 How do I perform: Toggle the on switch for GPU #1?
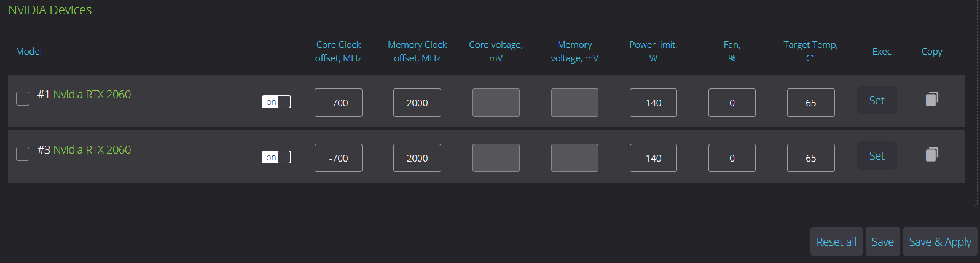pyautogui.click(x=276, y=102)
